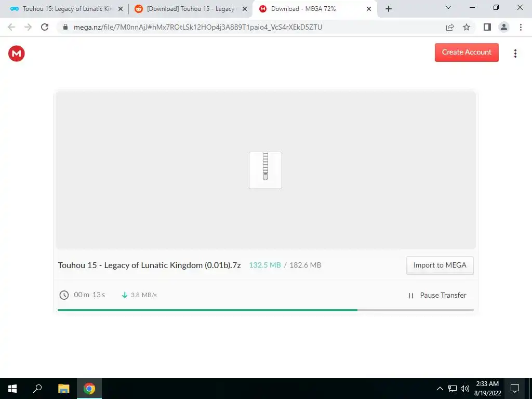Close the MEGA download tab
This screenshot has height=399, width=532.
(x=369, y=9)
